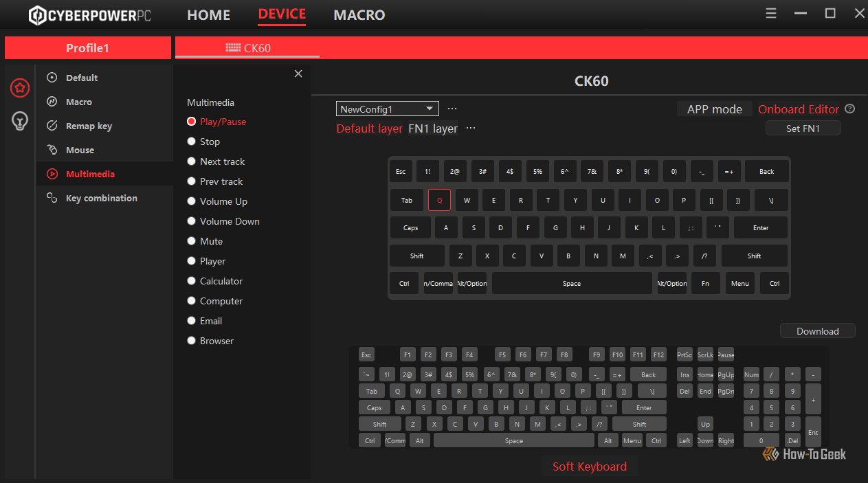
Task: Select Calculator radio option
Action: pyautogui.click(x=192, y=281)
